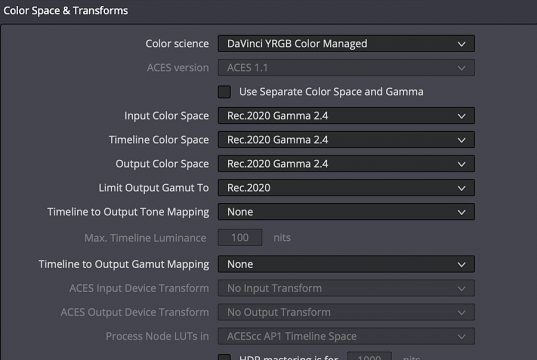Click the Input Color Space label
Screen dimensions: 537x360
click(x=166, y=116)
